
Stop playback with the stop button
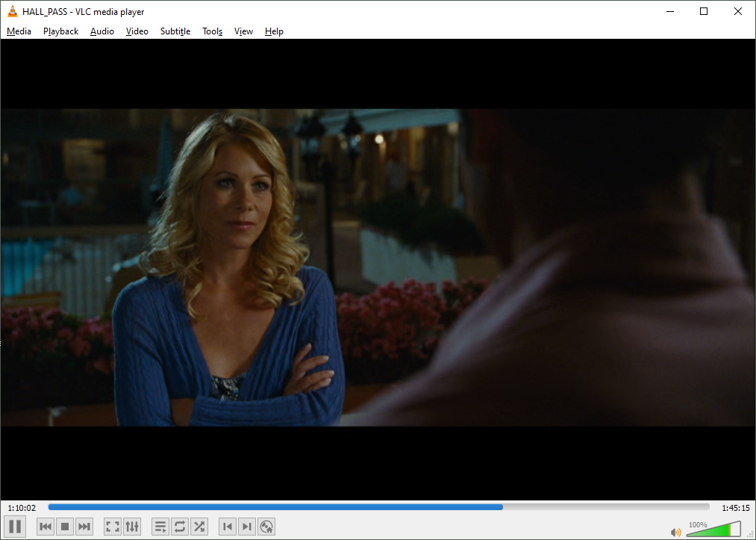(x=65, y=527)
